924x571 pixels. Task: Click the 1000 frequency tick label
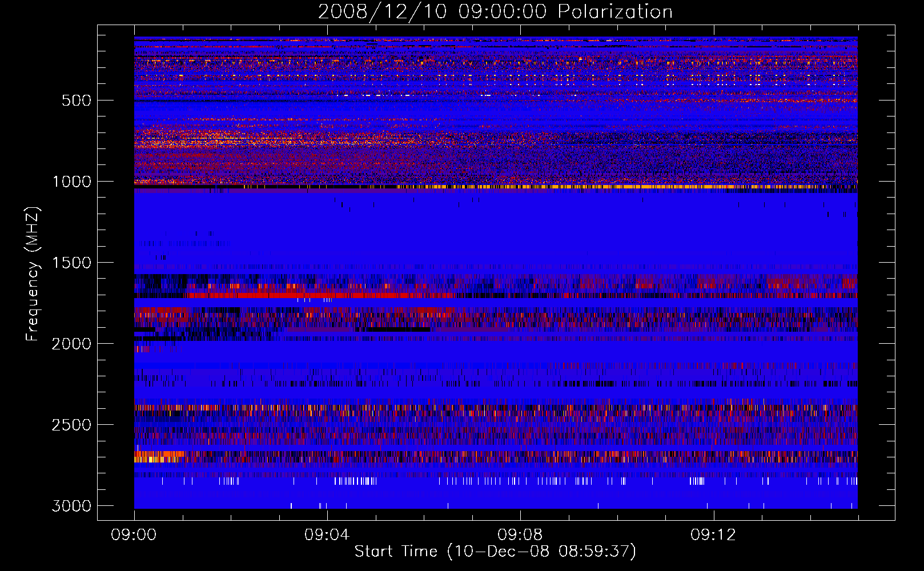(x=72, y=182)
